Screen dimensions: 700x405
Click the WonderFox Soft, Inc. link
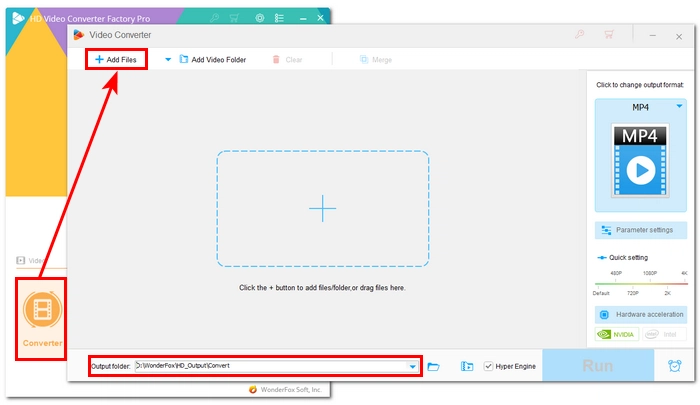pyautogui.click(x=291, y=389)
